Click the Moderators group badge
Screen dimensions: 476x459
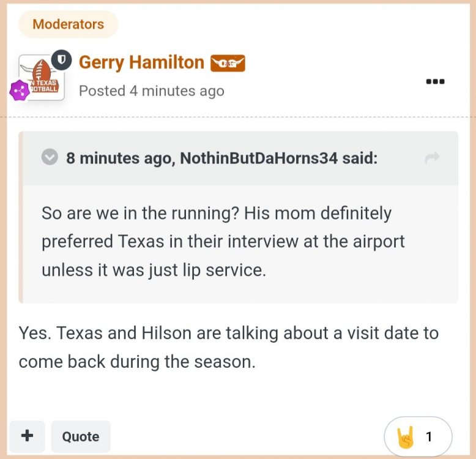[x=68, y=24]
